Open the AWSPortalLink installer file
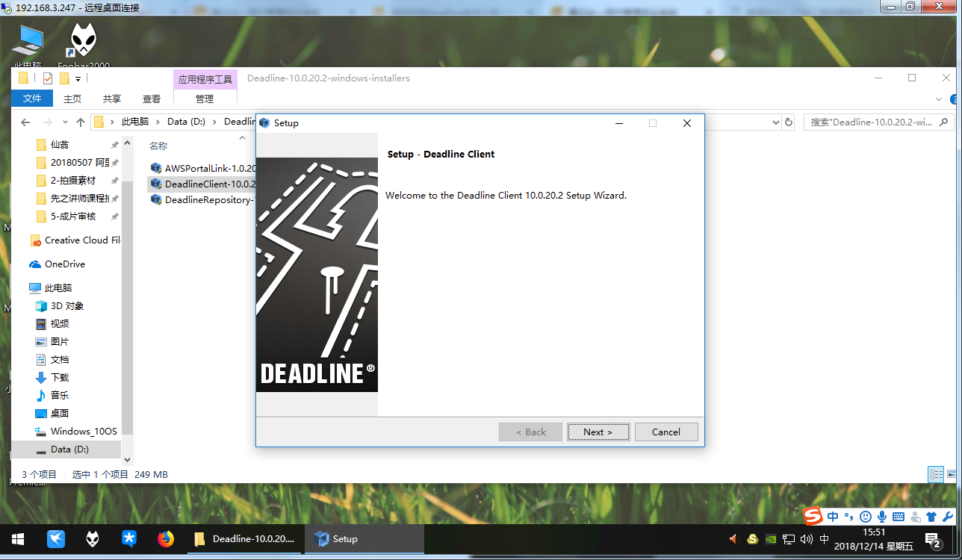 pyautogui.click(x=203, y=168)
